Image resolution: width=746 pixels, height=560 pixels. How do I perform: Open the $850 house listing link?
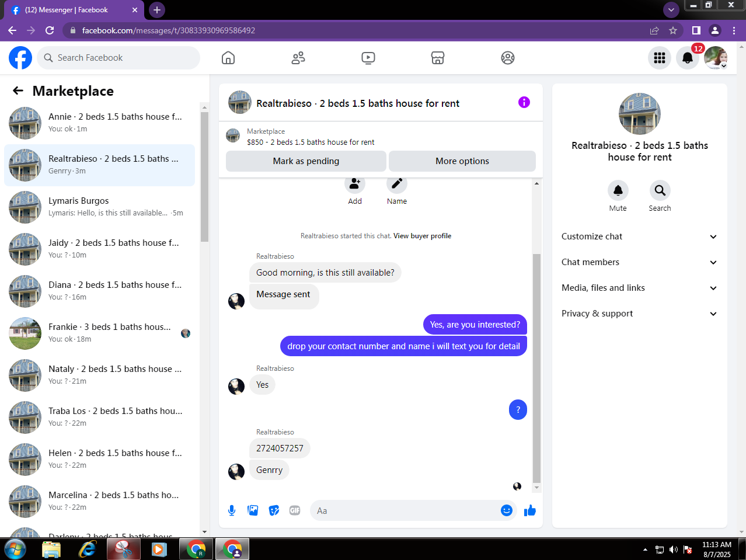pyautogui.click(x=311, y=142)
